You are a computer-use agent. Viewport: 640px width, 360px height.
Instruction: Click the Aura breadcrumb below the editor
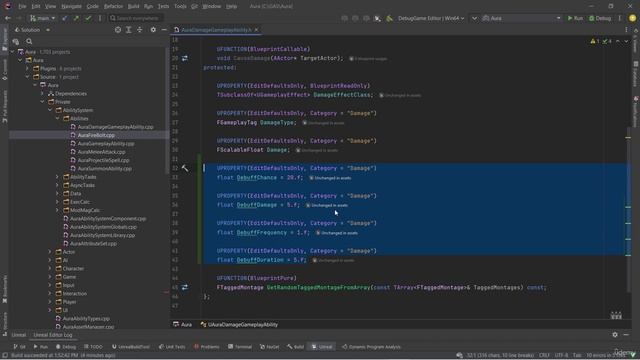182,325
